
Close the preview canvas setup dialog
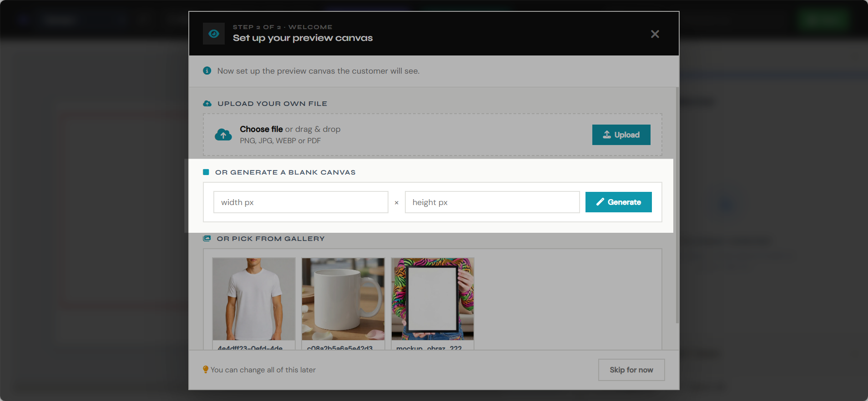655,34
